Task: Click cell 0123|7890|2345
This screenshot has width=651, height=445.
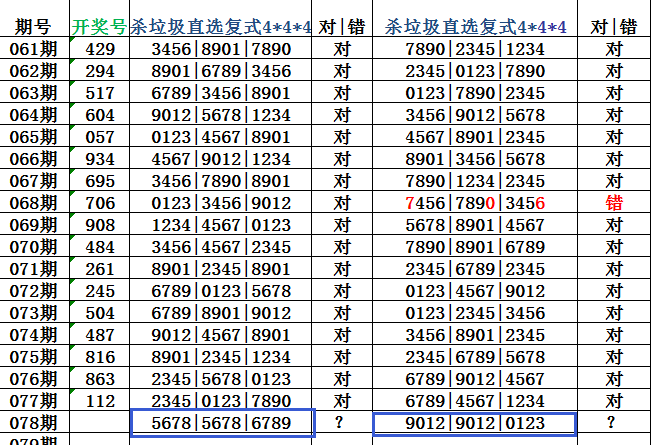Action: pos(475,92)
